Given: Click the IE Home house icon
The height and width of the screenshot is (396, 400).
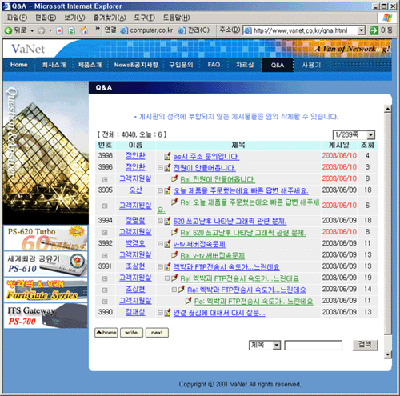Looking at the screenshot, I should [84, 30].
